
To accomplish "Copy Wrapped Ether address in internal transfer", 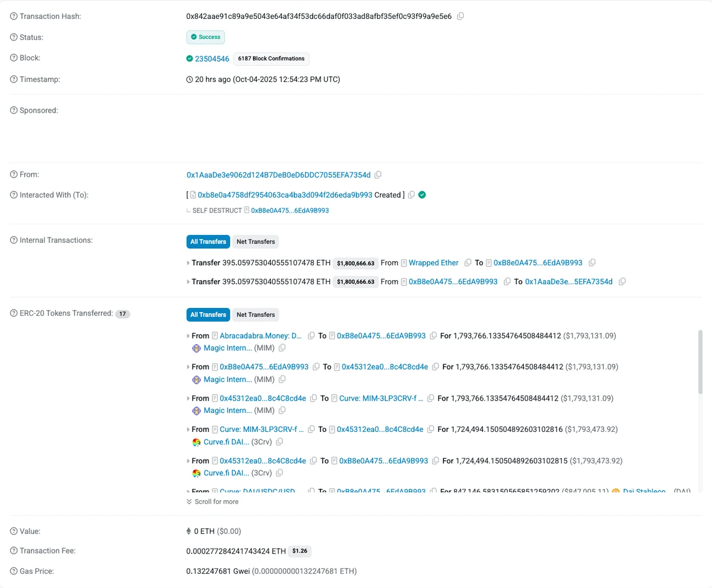I will (x=468, y=262).
